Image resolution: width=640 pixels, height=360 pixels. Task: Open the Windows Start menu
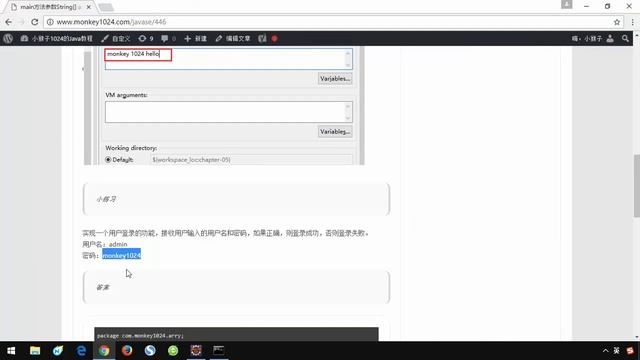tap(11, 351)
